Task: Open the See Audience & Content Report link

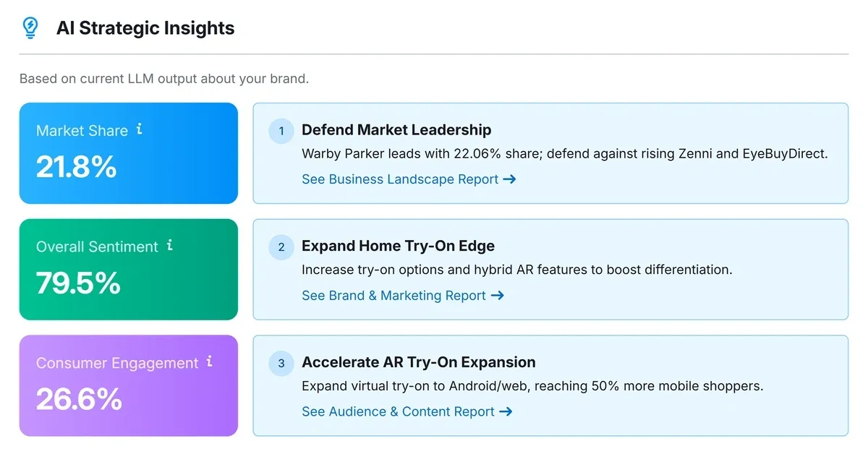Action: point(398,411)
